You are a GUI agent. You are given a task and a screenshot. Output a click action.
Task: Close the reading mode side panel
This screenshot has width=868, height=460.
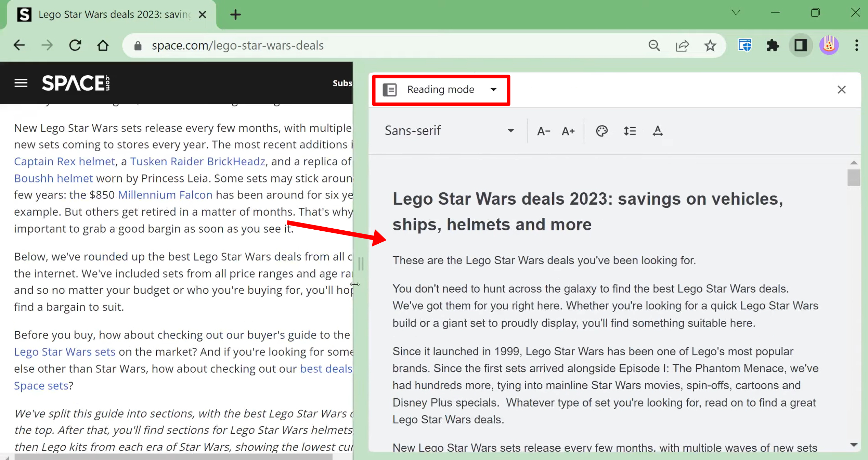click(841, 90)
